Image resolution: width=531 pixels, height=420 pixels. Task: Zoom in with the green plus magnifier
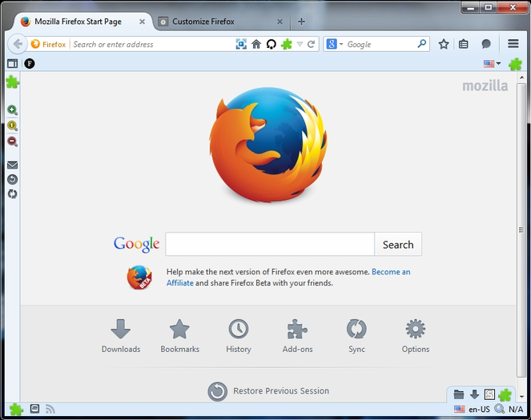(13, 110)
